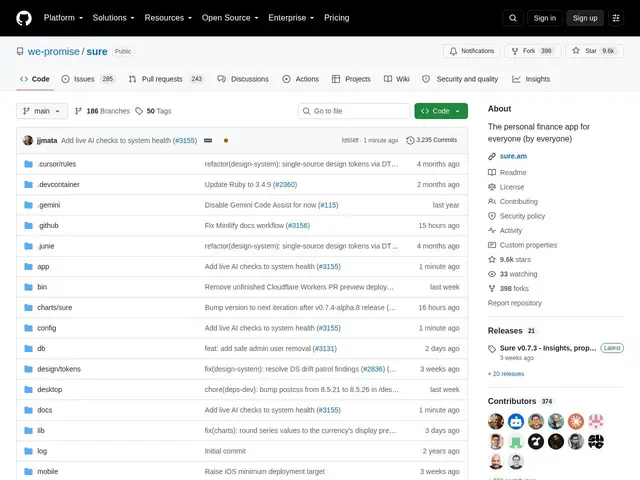Open the sure repository name link
This screenshot has width=640, height=480.
[x=97, y=51]
